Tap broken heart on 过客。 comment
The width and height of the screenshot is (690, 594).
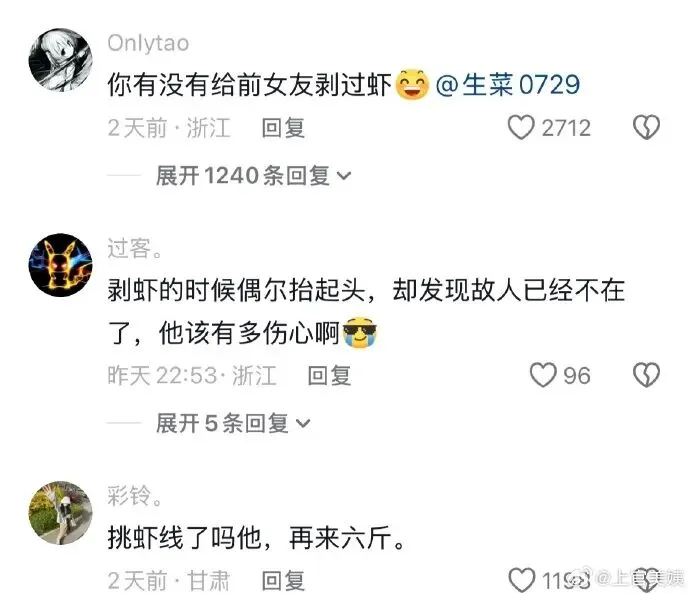[x=646, y=375]
